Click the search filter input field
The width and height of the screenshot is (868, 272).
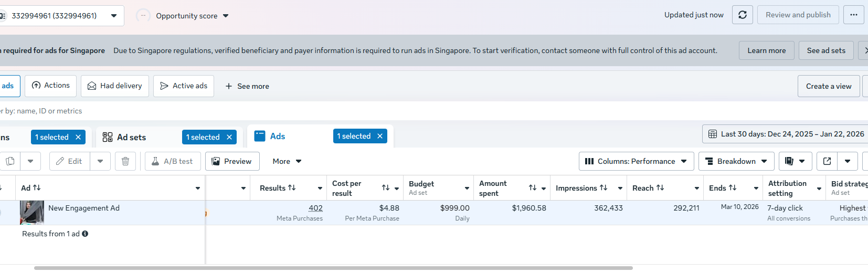click(x=210, y=111)
